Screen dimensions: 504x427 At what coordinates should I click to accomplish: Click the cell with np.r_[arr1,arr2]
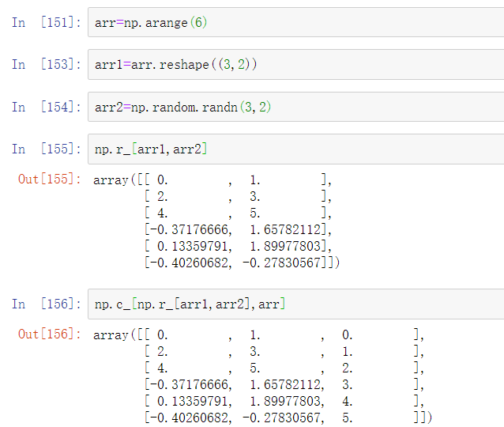click(295, 149)
